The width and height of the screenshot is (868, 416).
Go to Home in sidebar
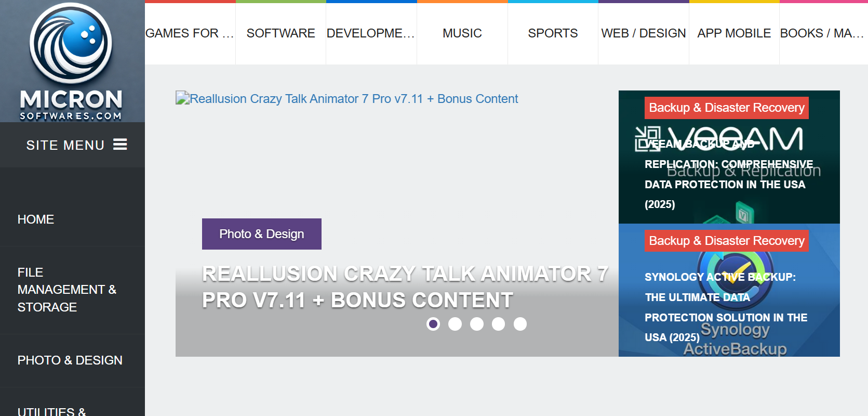click(36, 219)
